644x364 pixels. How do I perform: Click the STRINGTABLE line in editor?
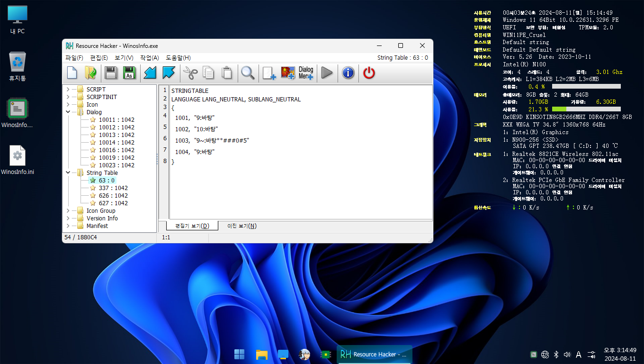tap(190, 91)
